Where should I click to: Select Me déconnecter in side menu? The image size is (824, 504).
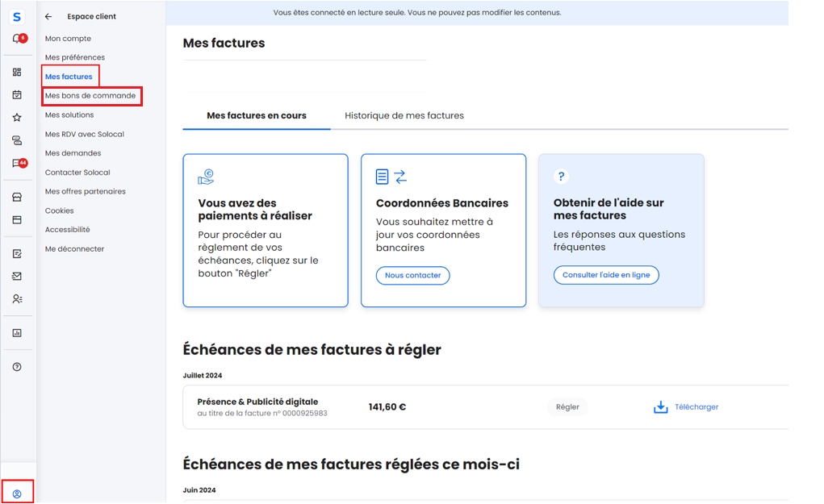pyautogui.click(x=74, y=249)
